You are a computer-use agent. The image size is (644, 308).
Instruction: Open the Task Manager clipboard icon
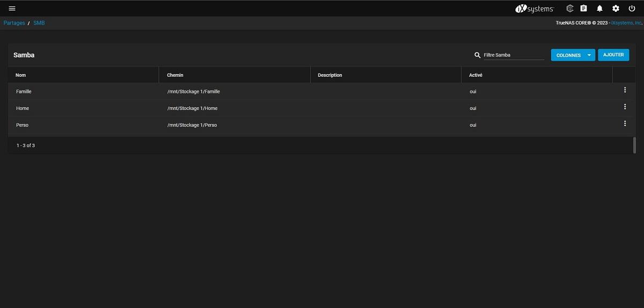pyautogui.click(x=584, y=9)
